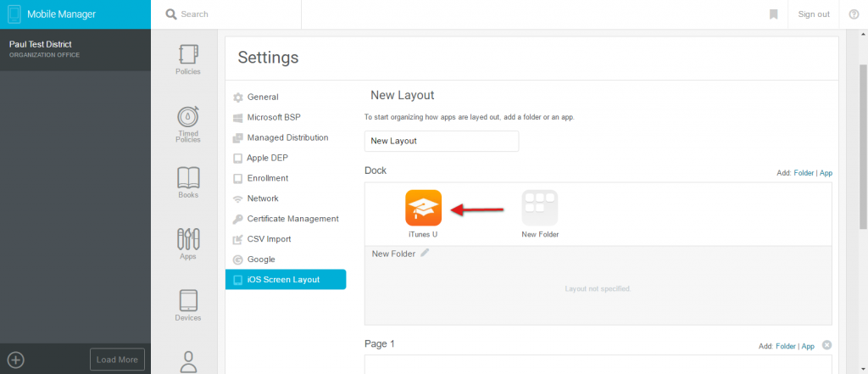The height and width of the screenshot is (374, 868).
Task: Click the iTunes U label text
Action: coord(423,234)
